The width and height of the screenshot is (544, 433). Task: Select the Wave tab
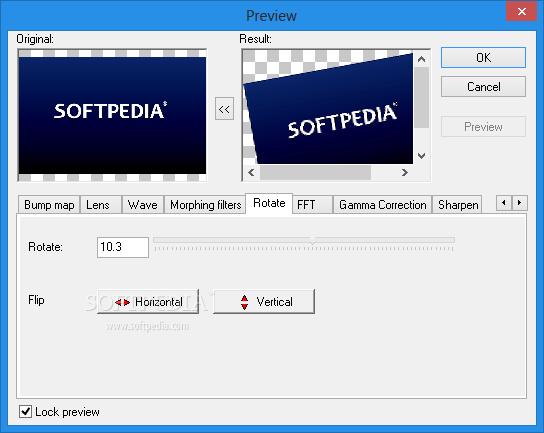143,205
